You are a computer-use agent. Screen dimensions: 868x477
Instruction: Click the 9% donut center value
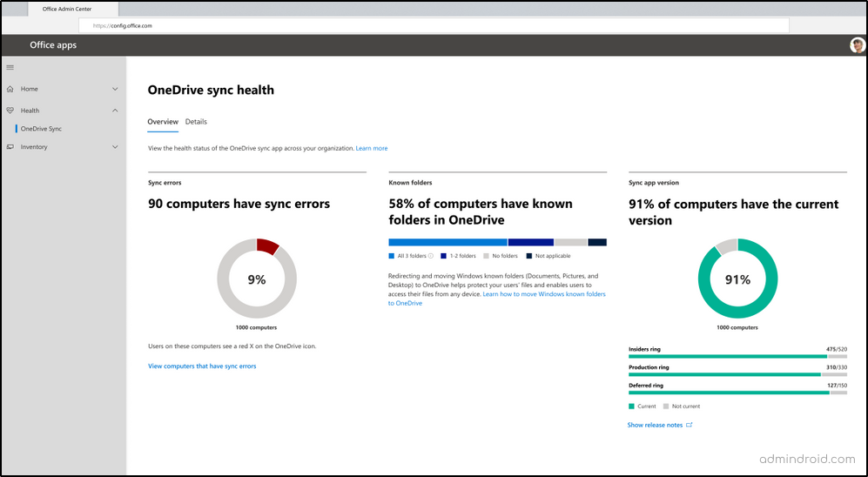click(x=257, y=280)
